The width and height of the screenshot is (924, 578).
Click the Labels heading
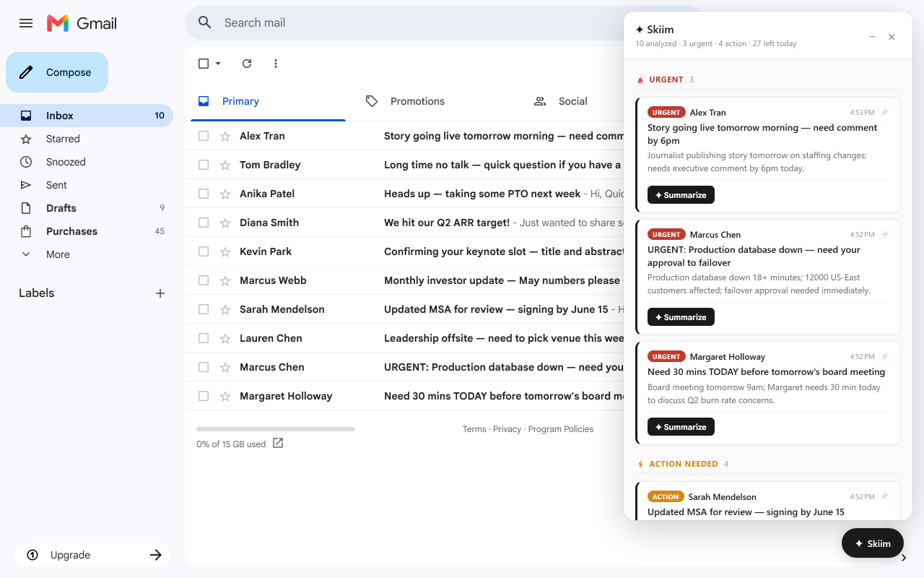coord(37,293)
